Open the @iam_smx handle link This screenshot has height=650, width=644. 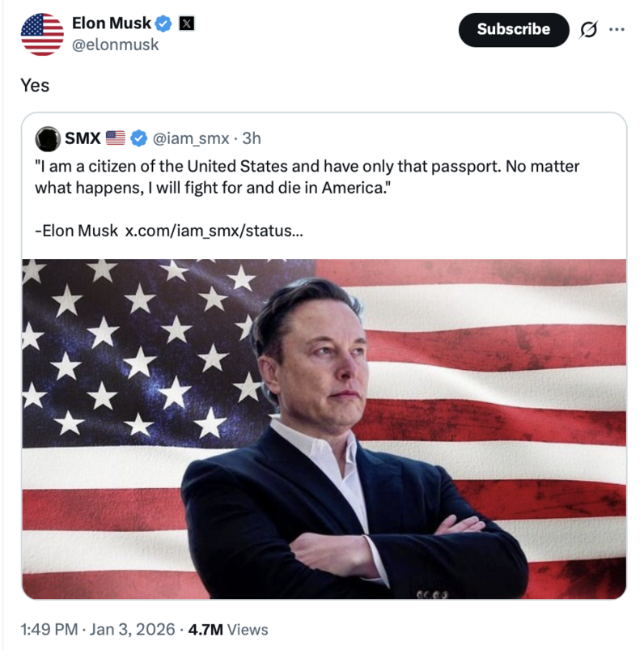click(186, 139)
